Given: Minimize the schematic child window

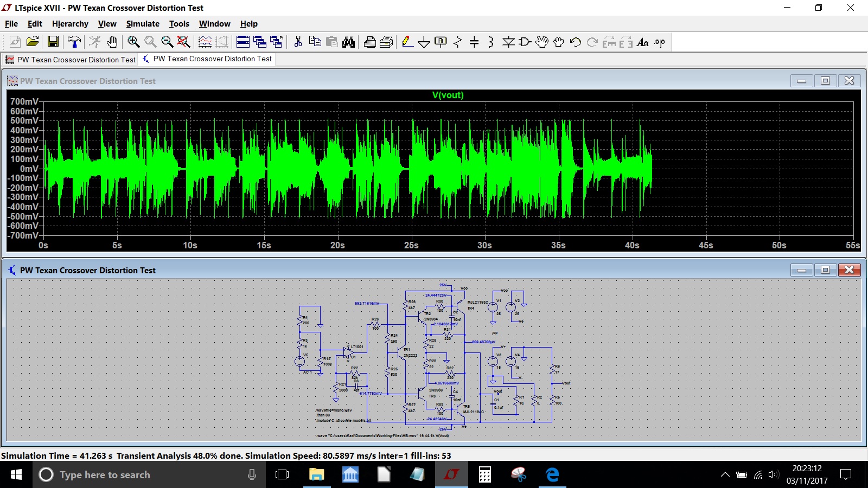Looking at the screenshot, I should point(801,270).
